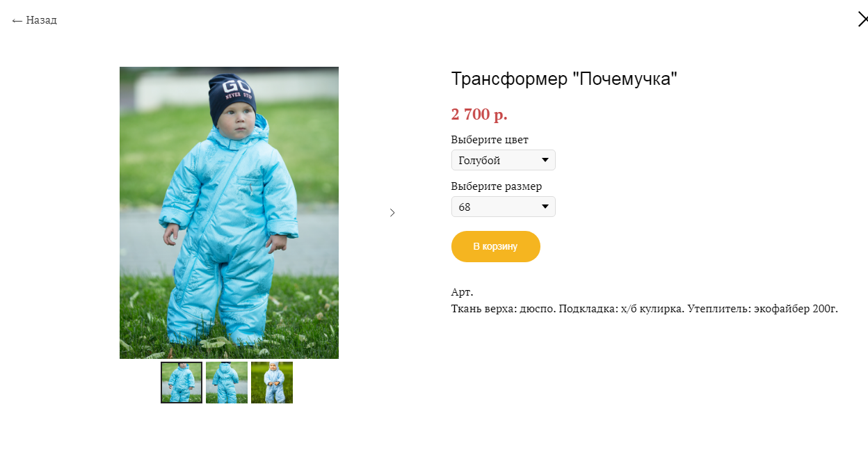Click the triangle arrow in color selector
The height and width of the screenshot is (466, 868).
(x=545, y=161)
